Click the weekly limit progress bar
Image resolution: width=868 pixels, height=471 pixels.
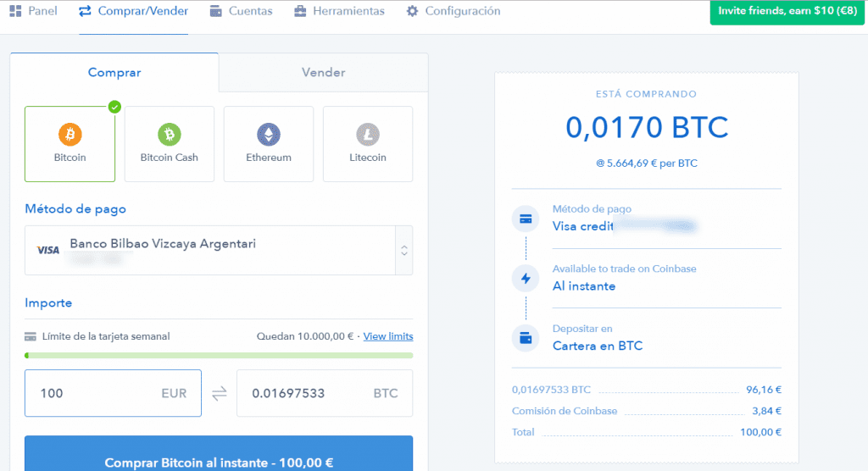point(219,355)
